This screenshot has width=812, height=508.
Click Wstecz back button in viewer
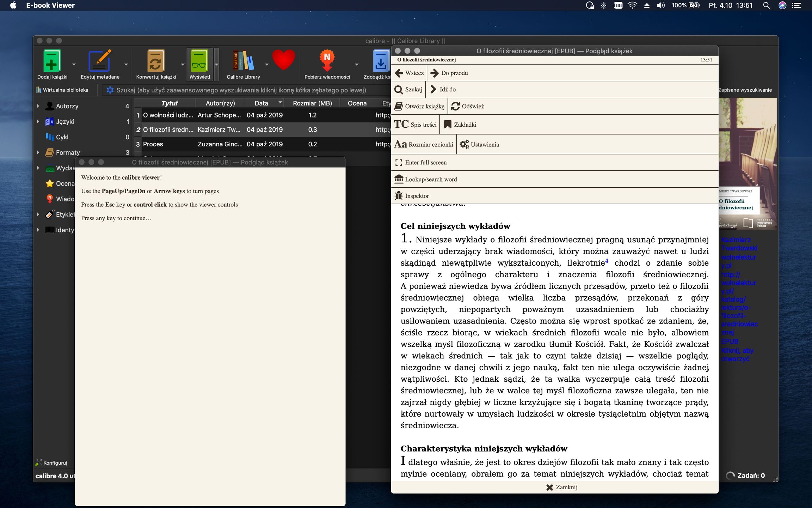click(x=410, y=73)
